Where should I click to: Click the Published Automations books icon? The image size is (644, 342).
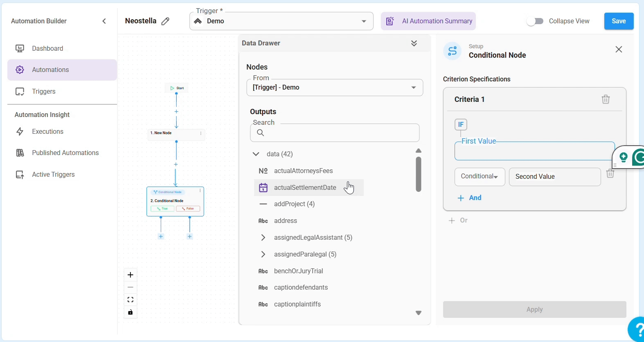20,153
